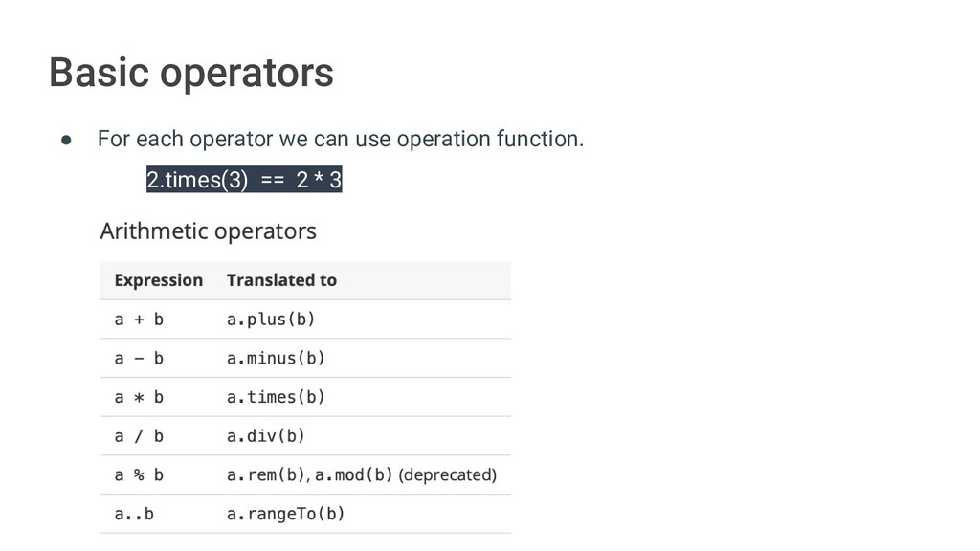Select the "a - b" expression cell

point(139,359)
